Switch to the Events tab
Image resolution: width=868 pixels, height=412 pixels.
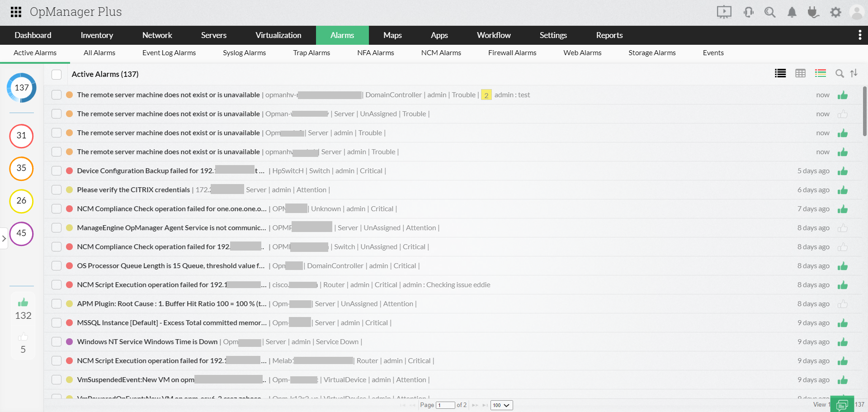(x=713, y=53)
